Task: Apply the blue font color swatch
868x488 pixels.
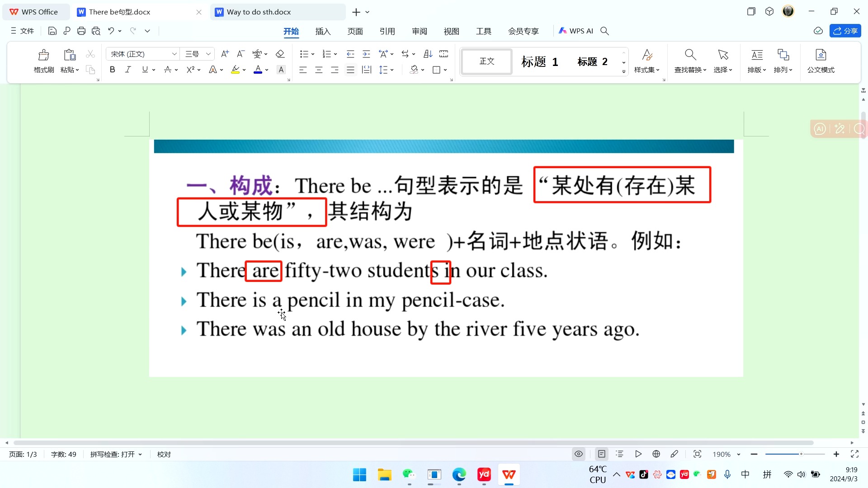Action: click(x=258, y=70)
